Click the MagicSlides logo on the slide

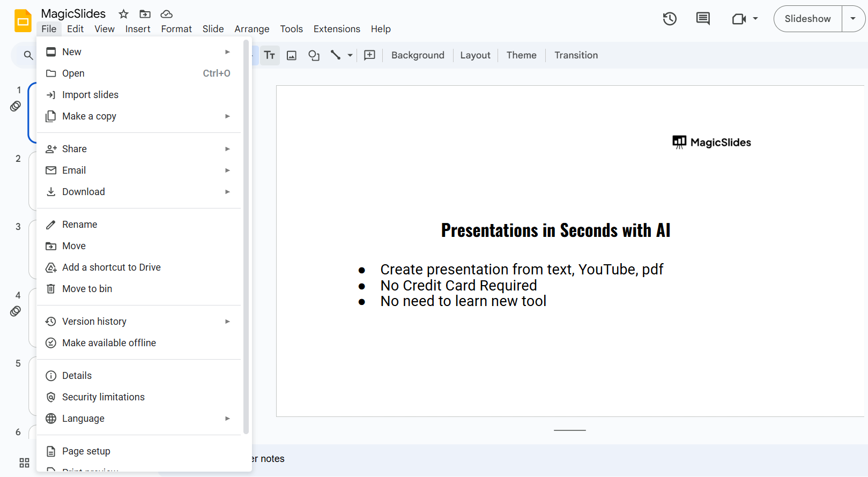pos(711,142)
